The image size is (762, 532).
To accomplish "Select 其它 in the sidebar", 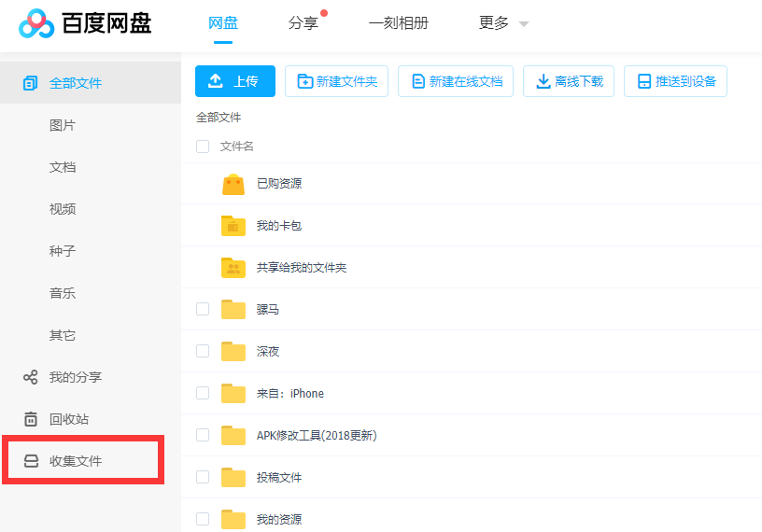I will pyautogui.click(x=63, y=335).
